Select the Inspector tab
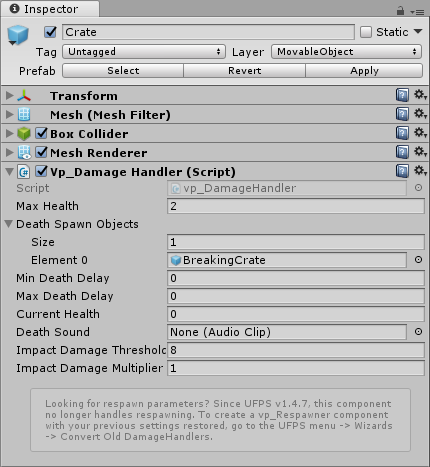The height and width of the screenshot is (467, 430). click(x=50, y=9)
